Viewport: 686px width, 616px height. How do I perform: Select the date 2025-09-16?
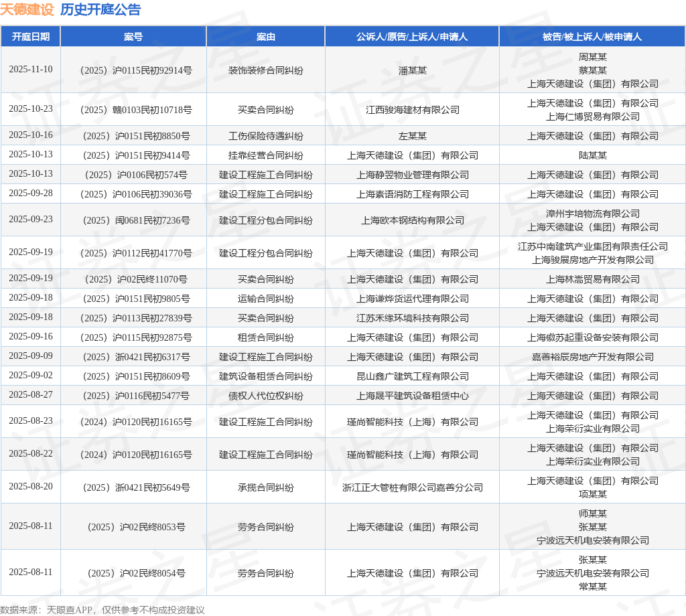pyautogui.click(x=31, y=337)
